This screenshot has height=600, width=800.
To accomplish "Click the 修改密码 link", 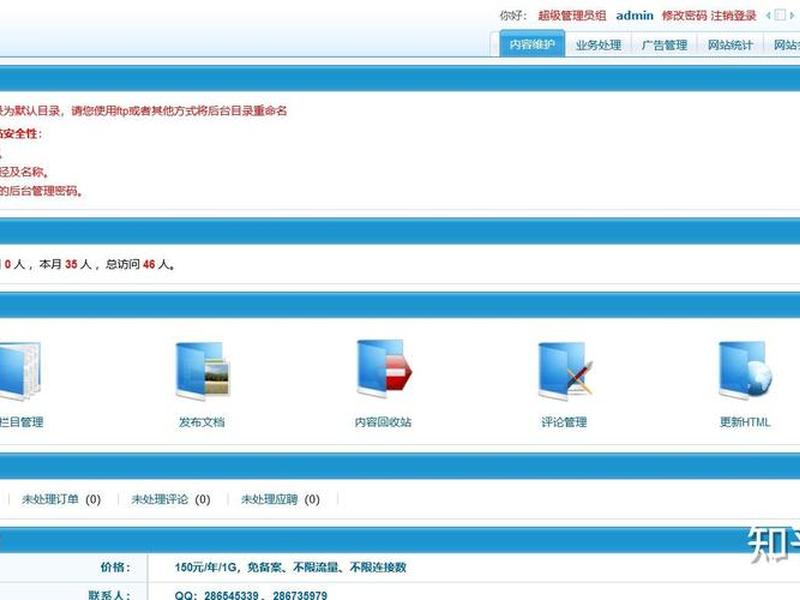I will (685, 16).
